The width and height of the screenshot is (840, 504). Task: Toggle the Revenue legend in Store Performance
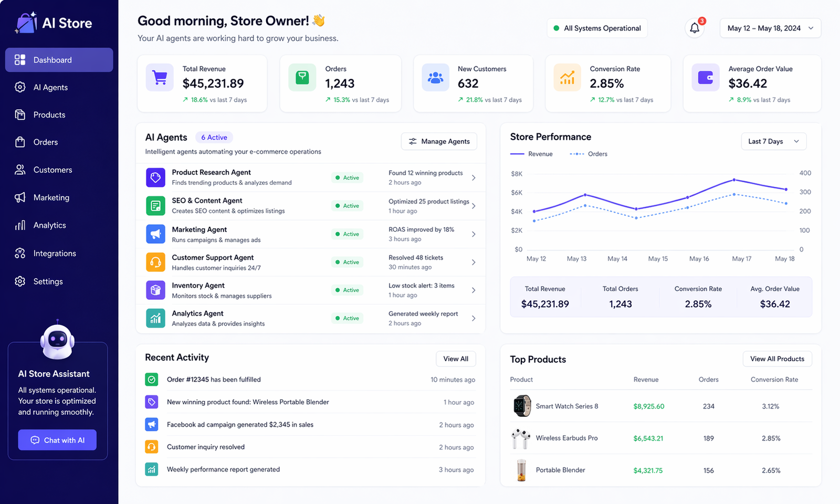click(531, 154)
